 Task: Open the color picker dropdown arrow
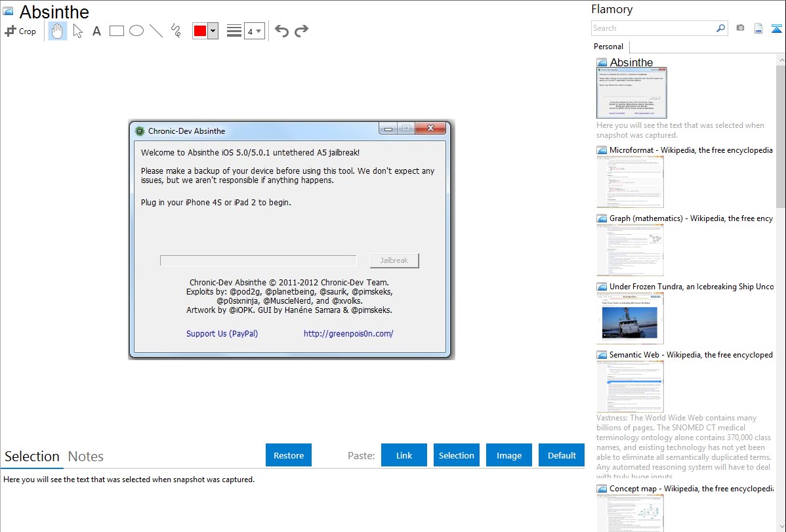(213, 31)
